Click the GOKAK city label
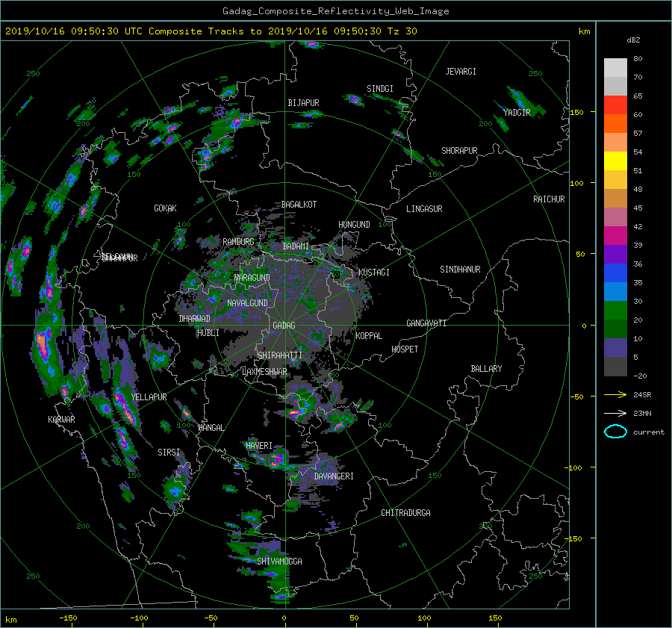Viewport: 672px width, 628px height. point(166,208)
